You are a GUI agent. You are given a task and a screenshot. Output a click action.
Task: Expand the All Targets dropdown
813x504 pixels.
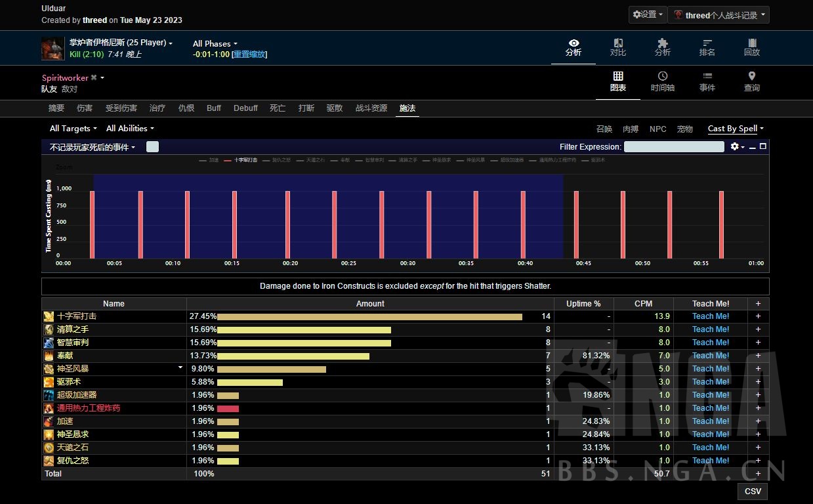[x=73, y=129]
